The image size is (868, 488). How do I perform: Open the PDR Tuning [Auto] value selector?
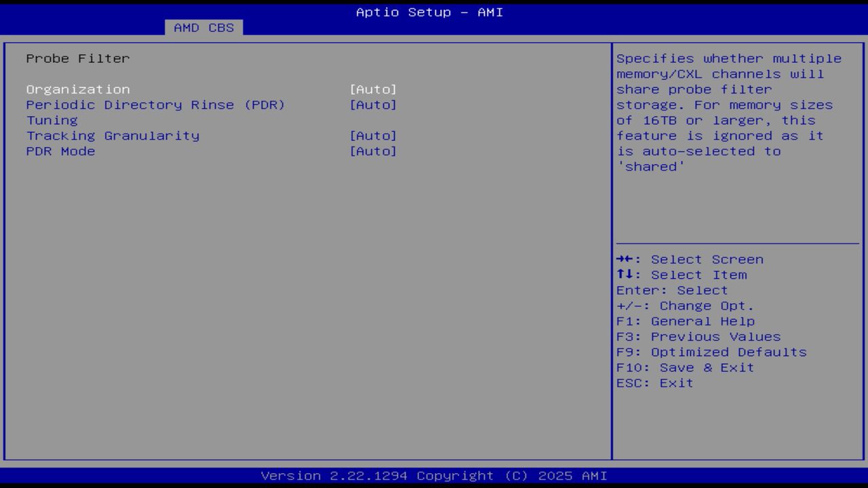[x=373, y=104]
